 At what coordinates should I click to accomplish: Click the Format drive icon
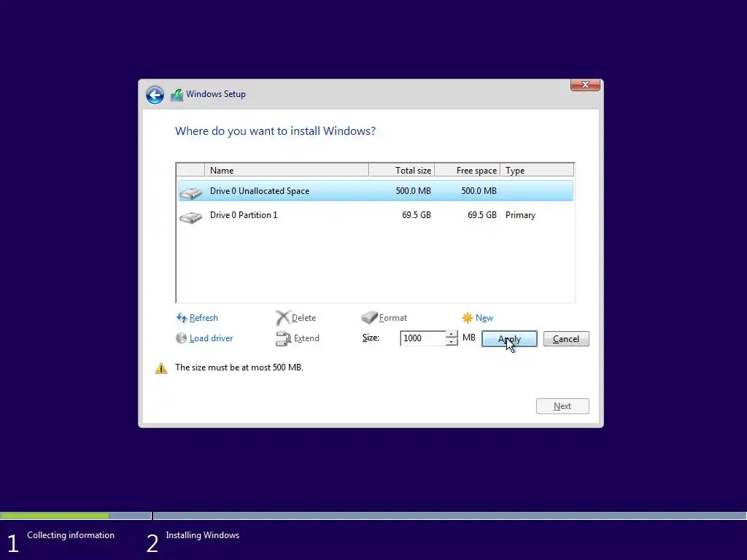(369, 318)
